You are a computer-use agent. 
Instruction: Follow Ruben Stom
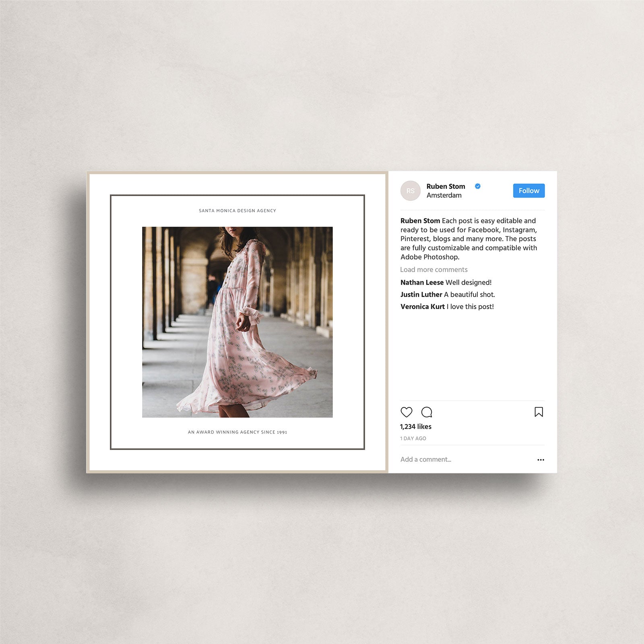(x=528, y=191)
